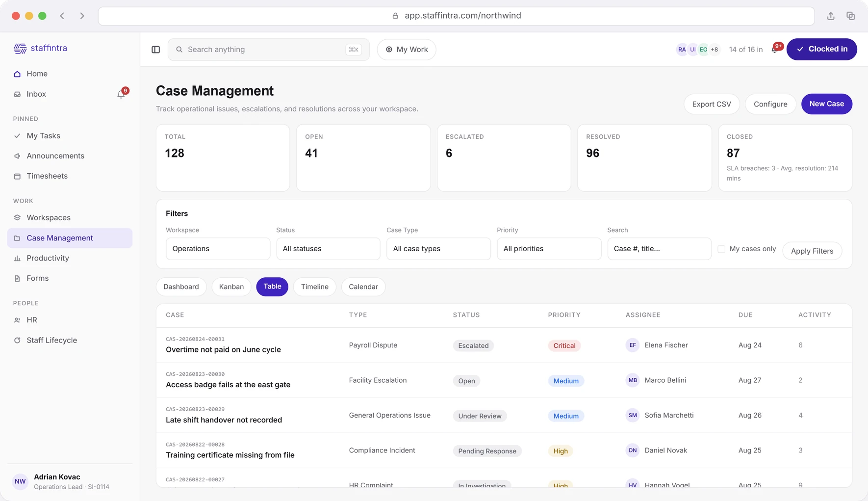Enable My cases only checkbox
Image resolution: width=868 pixels, height=501 pixels.
coord(721,249)
